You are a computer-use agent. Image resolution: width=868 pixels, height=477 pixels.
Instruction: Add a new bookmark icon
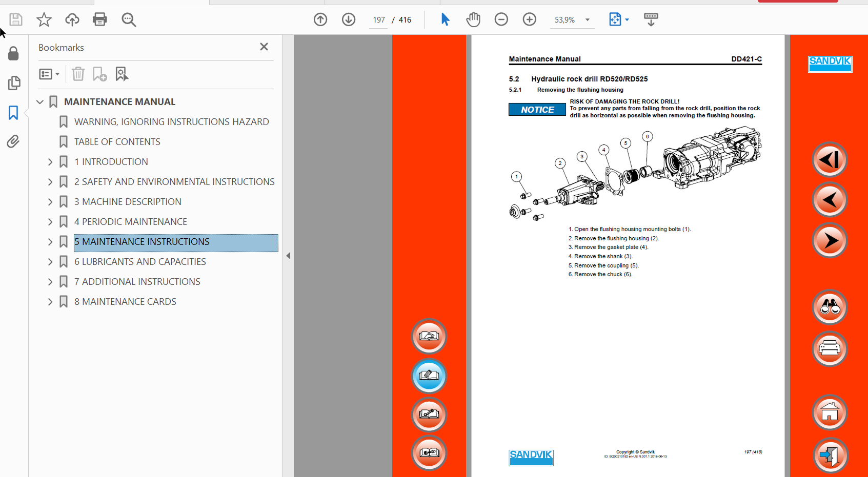tap(99, 74)
